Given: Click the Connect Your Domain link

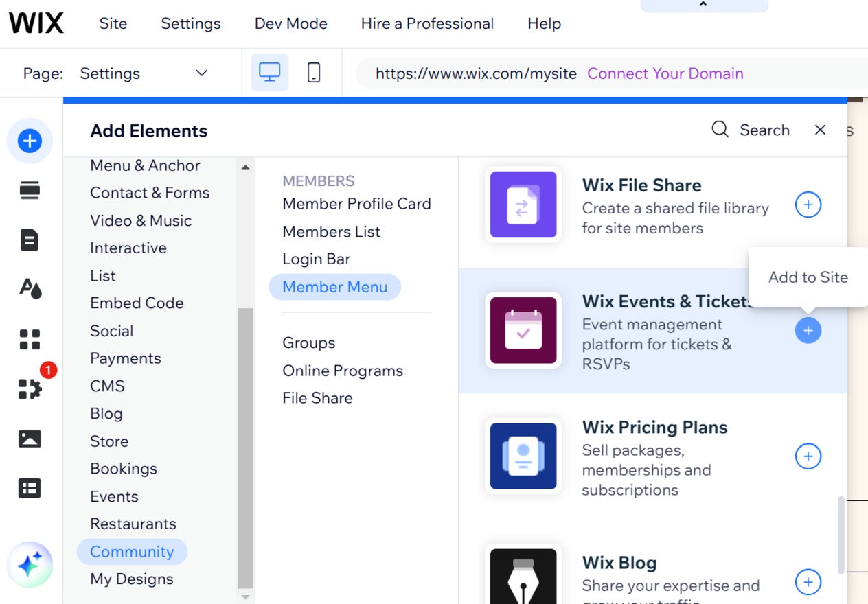Looking at the screenshot, I should tap(665, 73).
